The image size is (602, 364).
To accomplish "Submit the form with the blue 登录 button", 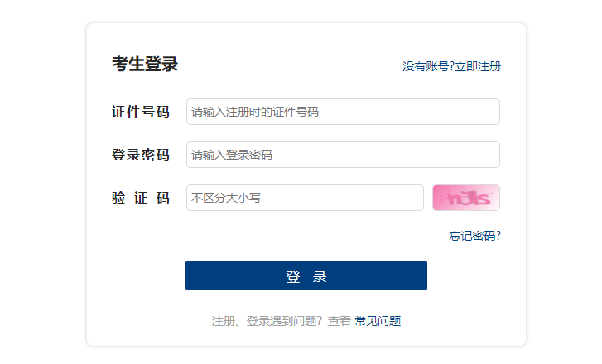I will (306, 275).
